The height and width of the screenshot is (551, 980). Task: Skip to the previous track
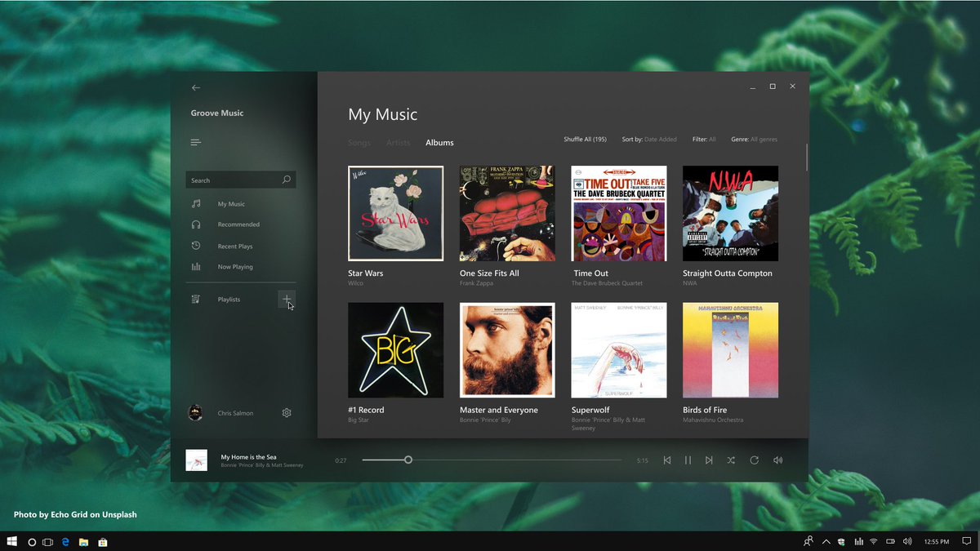point(667,460)
